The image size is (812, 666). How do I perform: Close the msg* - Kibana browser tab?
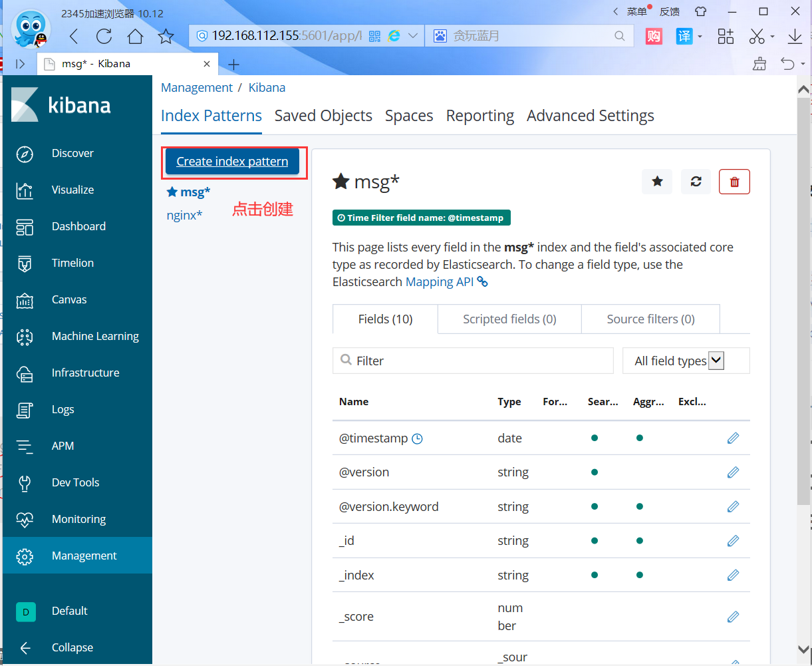coord(207,64)
